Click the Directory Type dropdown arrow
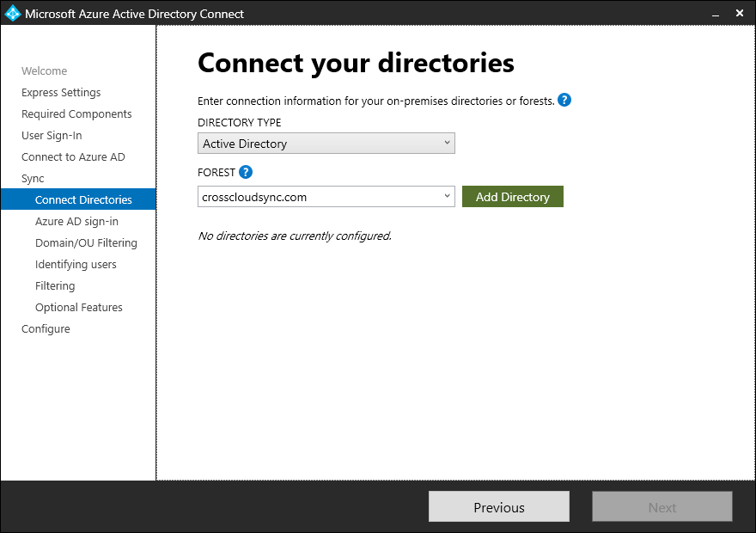 448,143
